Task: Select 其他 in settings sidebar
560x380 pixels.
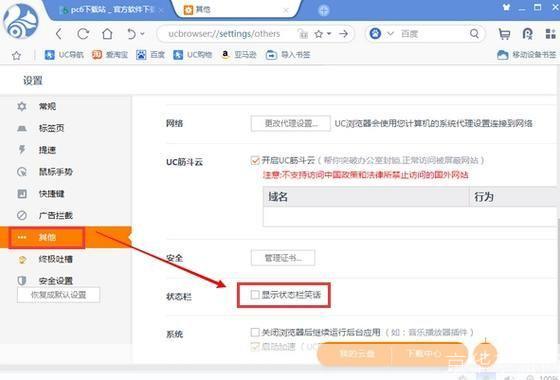Action: 66,237
